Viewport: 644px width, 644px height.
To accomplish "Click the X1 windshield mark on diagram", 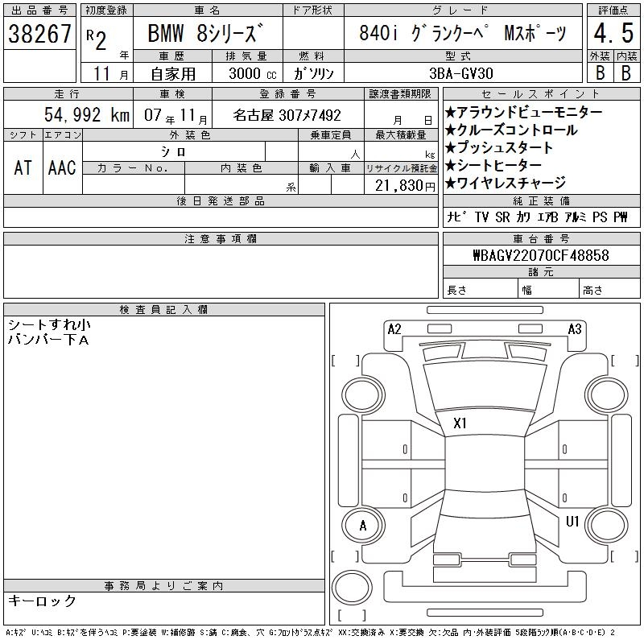I will [x=460, y=423].
